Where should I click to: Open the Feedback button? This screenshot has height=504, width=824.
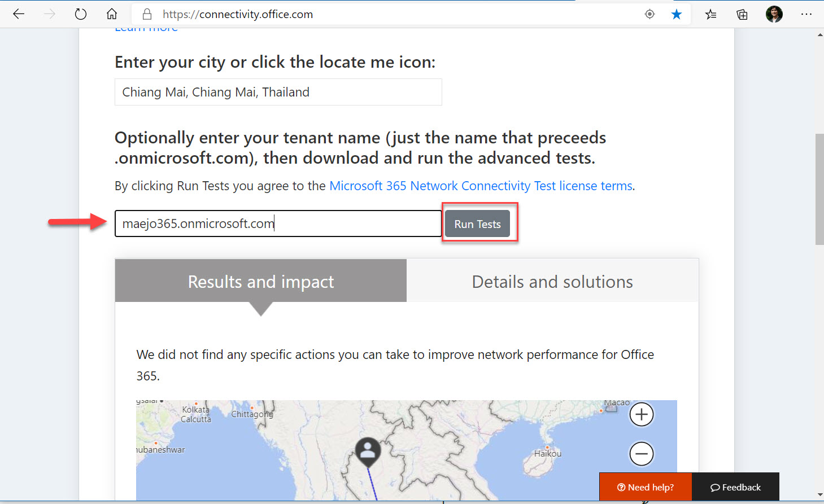tap(735, 487)
